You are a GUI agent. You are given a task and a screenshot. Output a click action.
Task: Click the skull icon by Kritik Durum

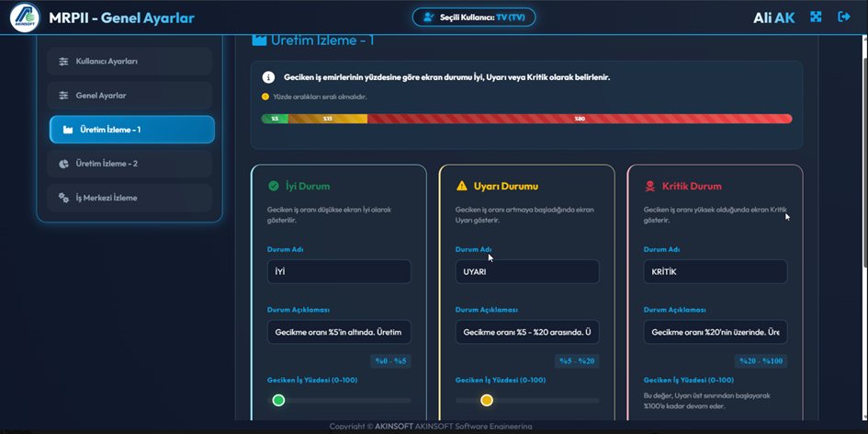[x=650, y=186]
